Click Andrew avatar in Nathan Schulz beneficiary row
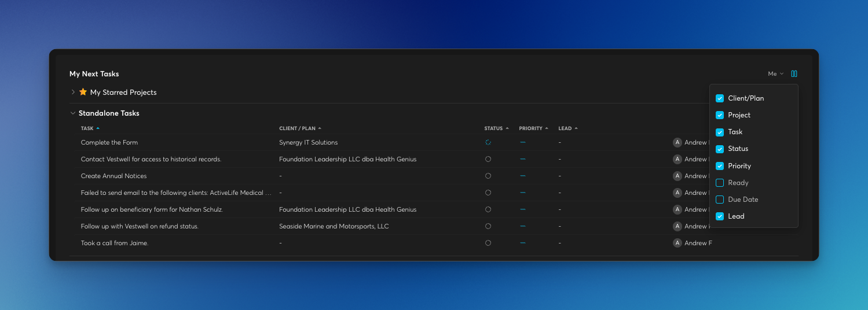This screenshot has width=868, height=310. (677, 209)
